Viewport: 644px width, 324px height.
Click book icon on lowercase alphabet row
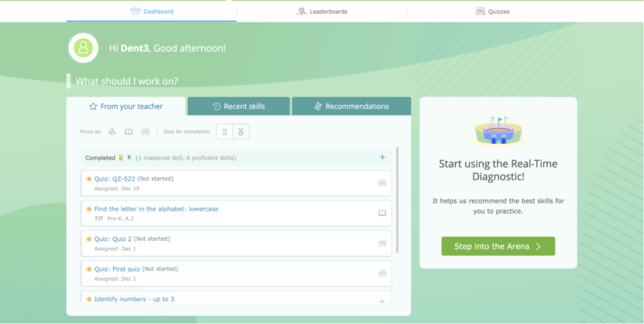(x=382, y=213)
